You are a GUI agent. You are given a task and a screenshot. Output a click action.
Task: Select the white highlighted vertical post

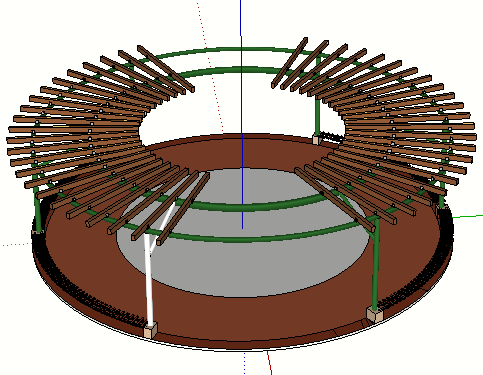pyautogui.click(x=149, y=280)
